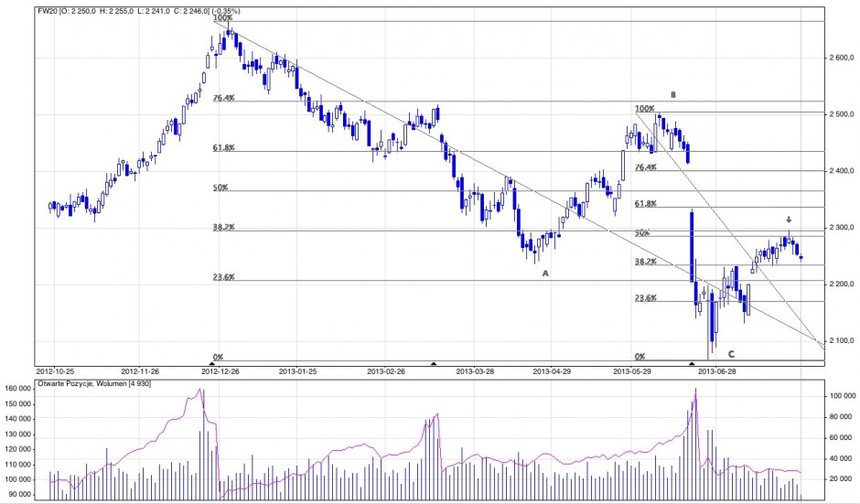
Task: Click the 2013-01-25 date label
Action: click(297, 371)
